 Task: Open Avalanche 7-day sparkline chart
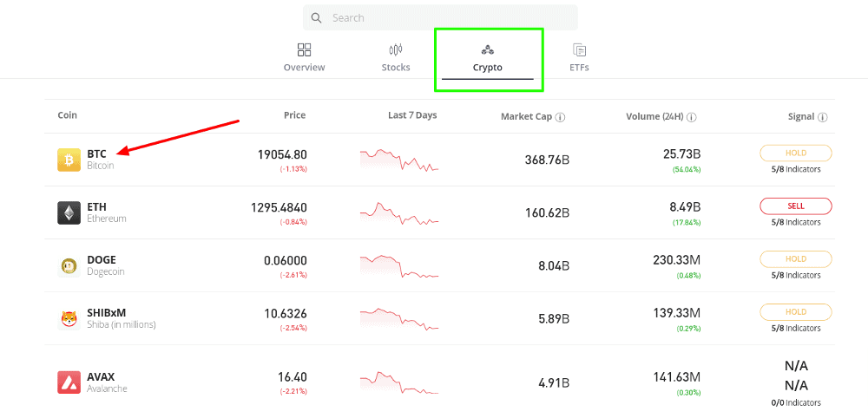(399, 382)
